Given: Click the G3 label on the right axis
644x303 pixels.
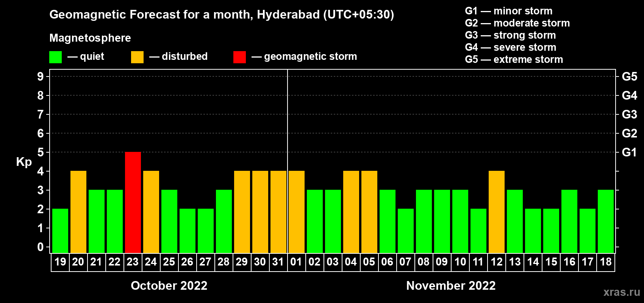Looking at the screenshot, I should click(630, 114).
